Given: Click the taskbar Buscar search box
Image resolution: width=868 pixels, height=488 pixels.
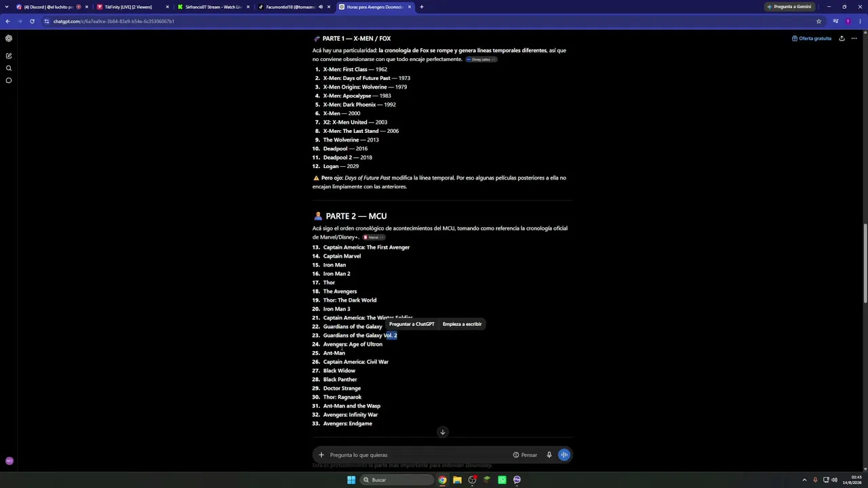Looking at the screenshot, I should click(397, 480).
